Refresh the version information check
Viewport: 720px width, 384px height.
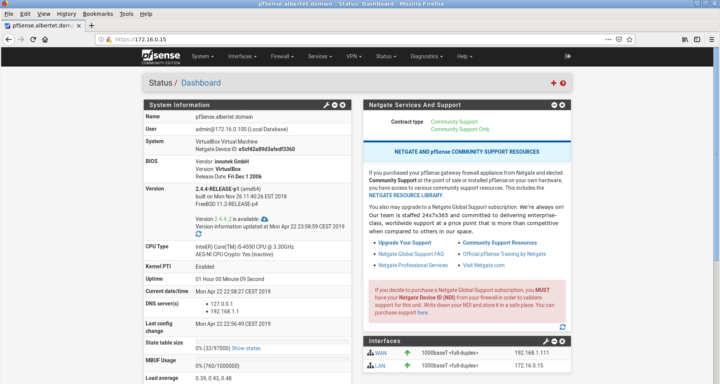(198, 234)
